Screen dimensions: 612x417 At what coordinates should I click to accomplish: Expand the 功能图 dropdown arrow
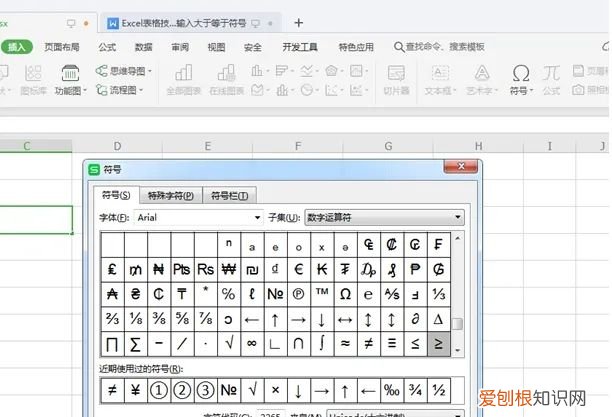(84, 91)
